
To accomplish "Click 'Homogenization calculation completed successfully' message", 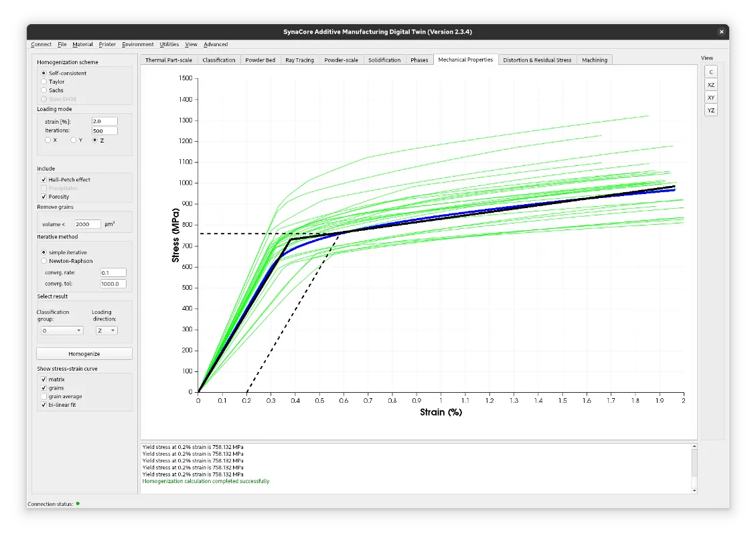I will (x=206, y=481).
